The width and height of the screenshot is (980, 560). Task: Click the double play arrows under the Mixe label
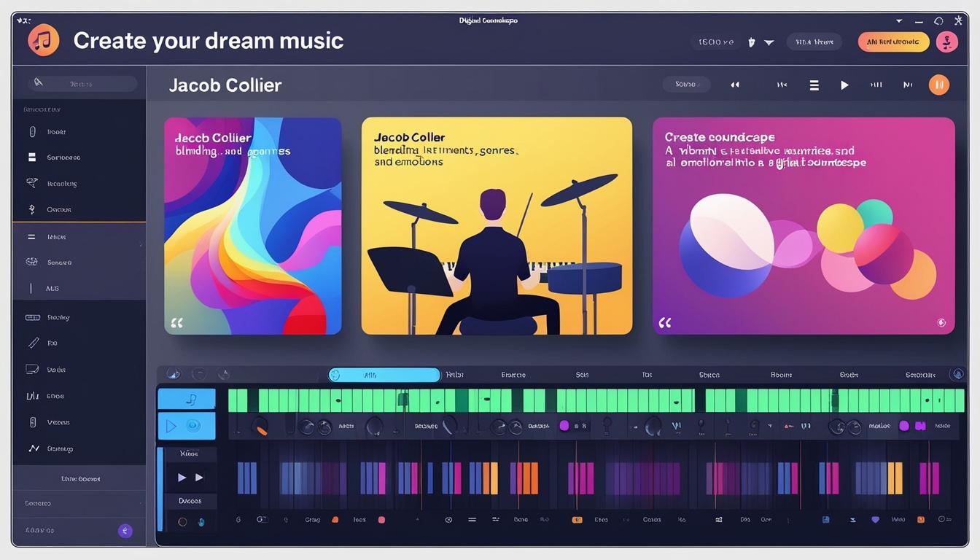tap(190, 478)
